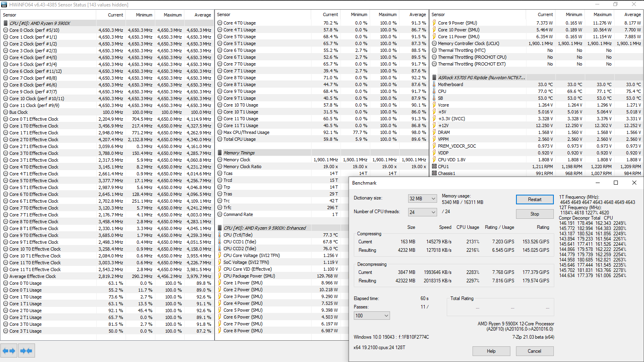Click Cancel in the Benchmark dialog

click(x=535, y=351)
